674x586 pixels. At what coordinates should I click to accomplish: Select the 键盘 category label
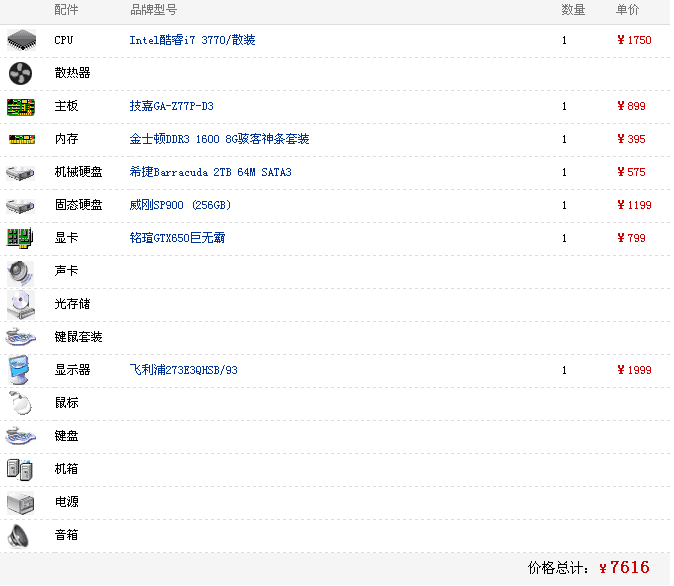66,436
